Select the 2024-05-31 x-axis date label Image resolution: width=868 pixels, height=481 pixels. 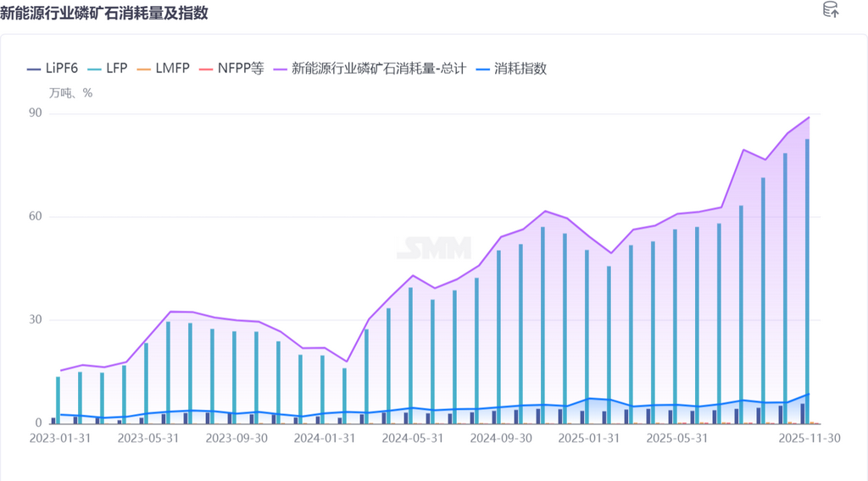pos(412,438)
